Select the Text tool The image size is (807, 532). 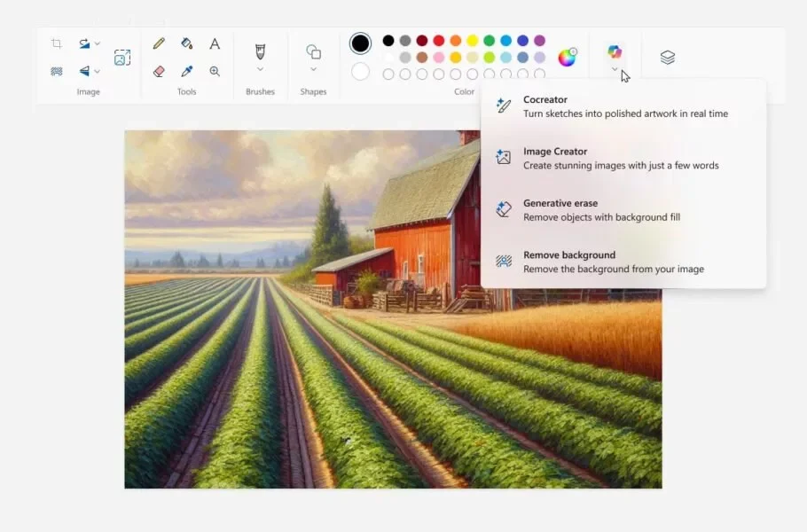(x=214, y=43)
